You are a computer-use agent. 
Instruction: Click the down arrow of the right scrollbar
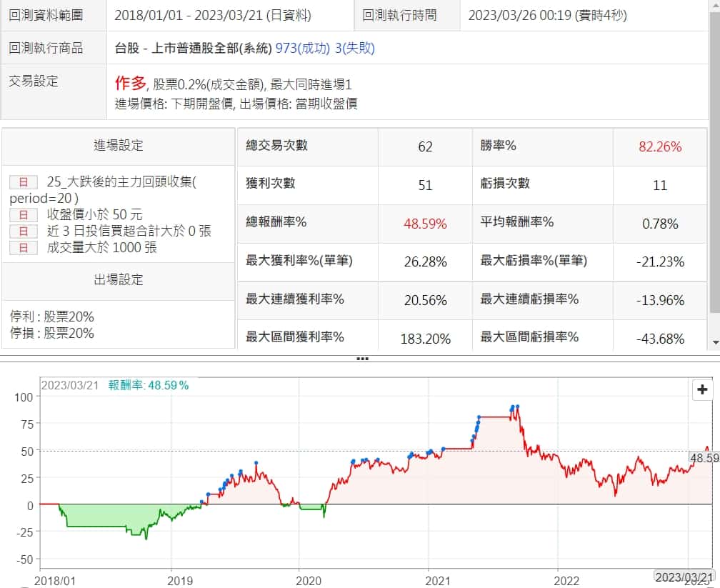(714, 344)
